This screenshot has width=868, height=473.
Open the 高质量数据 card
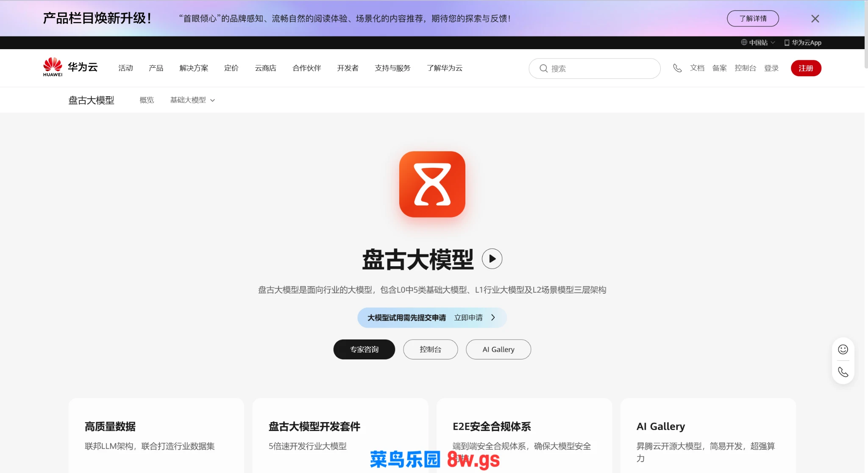coord(156,435)
